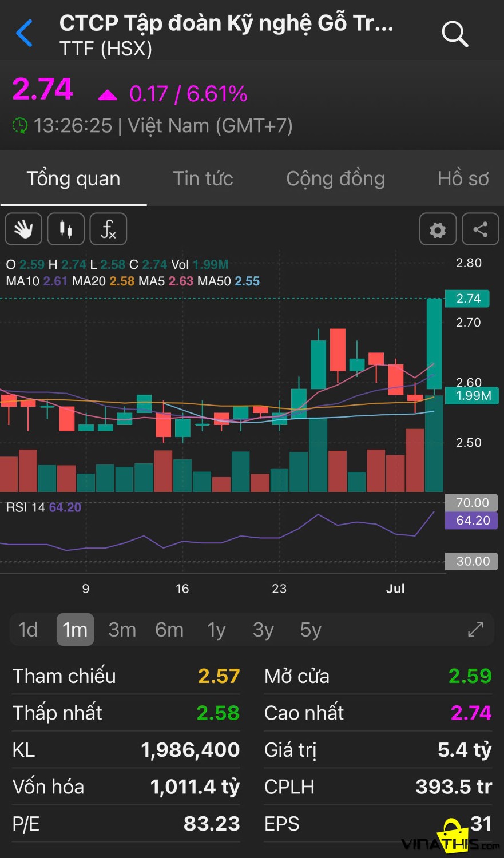The image size is (504, 858).
Task: Click the tall green candle at the latest session
Action: (x=434, y=344)
